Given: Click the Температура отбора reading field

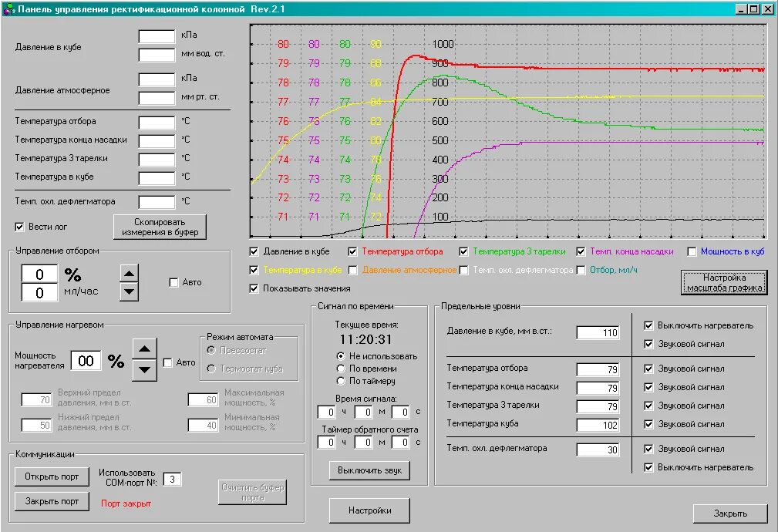Looking at the screenshot, I should [157, 123].
